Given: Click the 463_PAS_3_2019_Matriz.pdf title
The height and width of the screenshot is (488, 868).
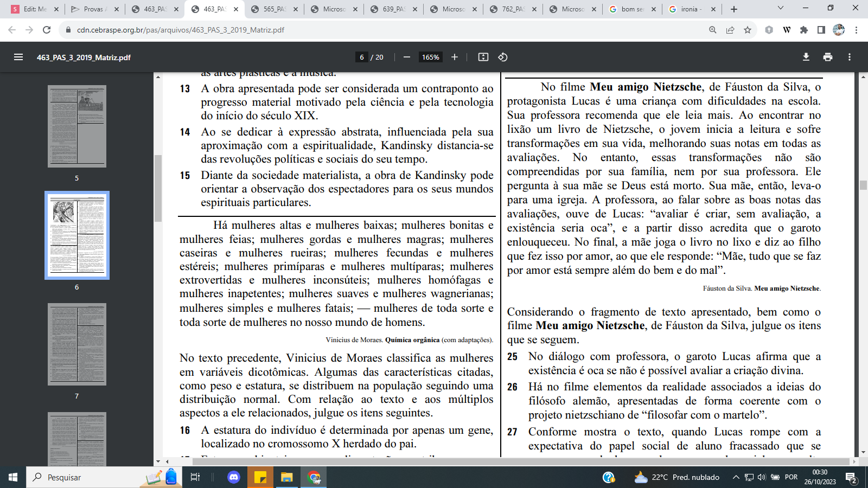Looking at the screenshot, I should (x=84, y=57).
